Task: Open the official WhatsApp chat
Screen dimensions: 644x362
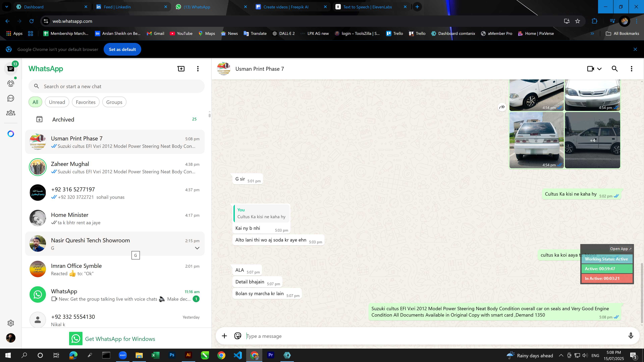Action: 115,295
